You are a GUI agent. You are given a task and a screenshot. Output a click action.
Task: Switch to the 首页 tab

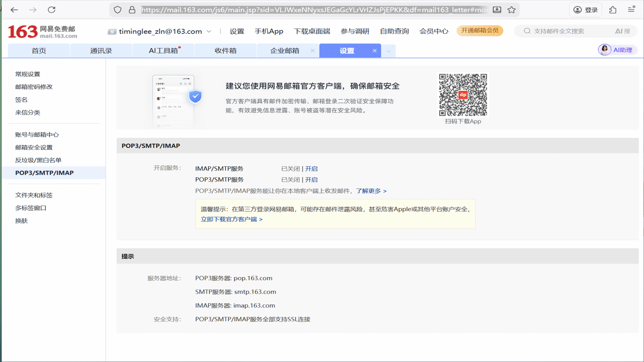point(39,51)
